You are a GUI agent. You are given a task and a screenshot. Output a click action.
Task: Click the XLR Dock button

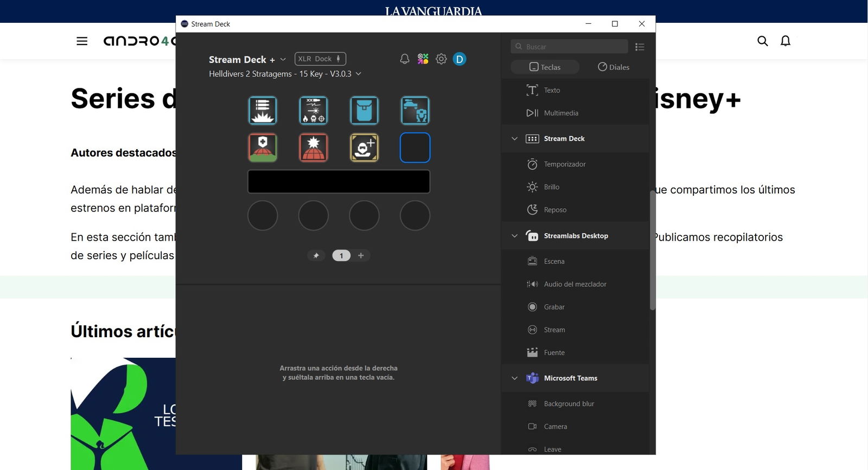click(320, 59)
